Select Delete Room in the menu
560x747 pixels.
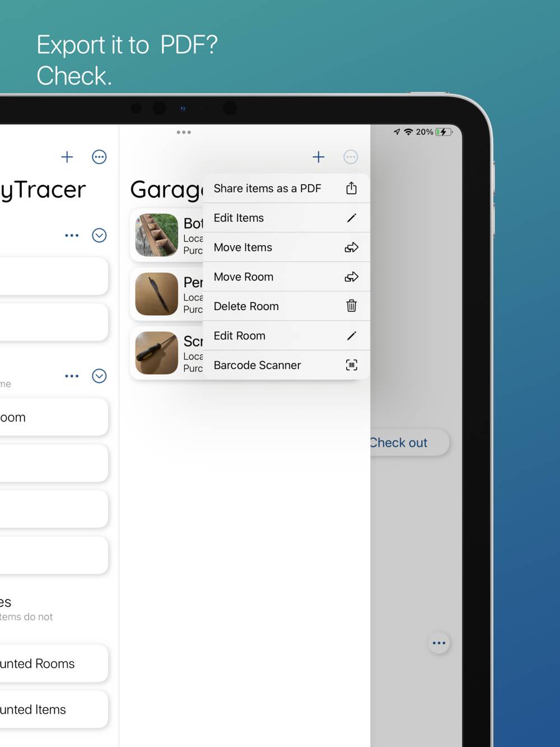(x=286, y=306)
